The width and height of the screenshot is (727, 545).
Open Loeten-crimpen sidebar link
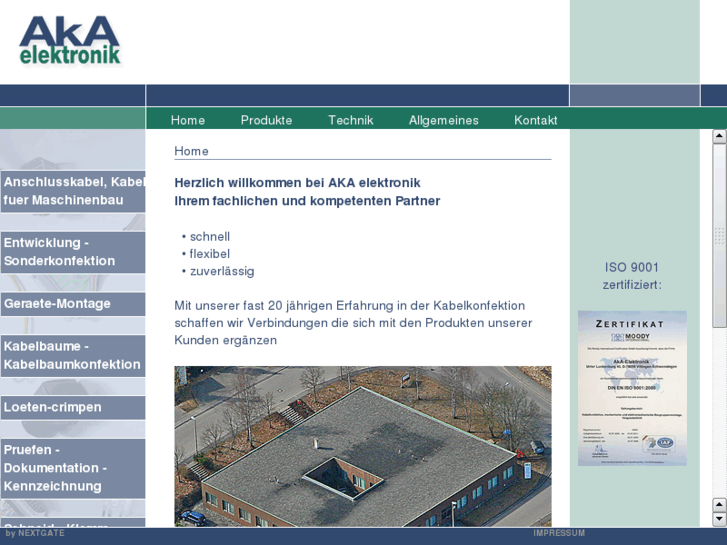tap(73, 407)
